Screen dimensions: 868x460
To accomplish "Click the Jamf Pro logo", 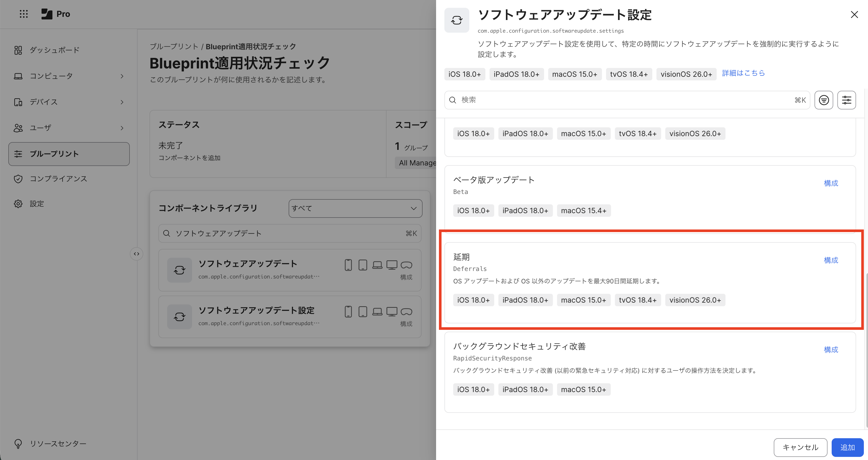I will [56, 14].
